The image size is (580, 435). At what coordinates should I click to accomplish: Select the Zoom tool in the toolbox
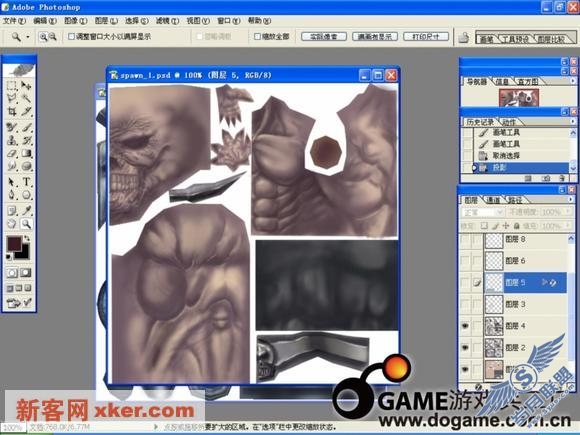click(26, 224)
